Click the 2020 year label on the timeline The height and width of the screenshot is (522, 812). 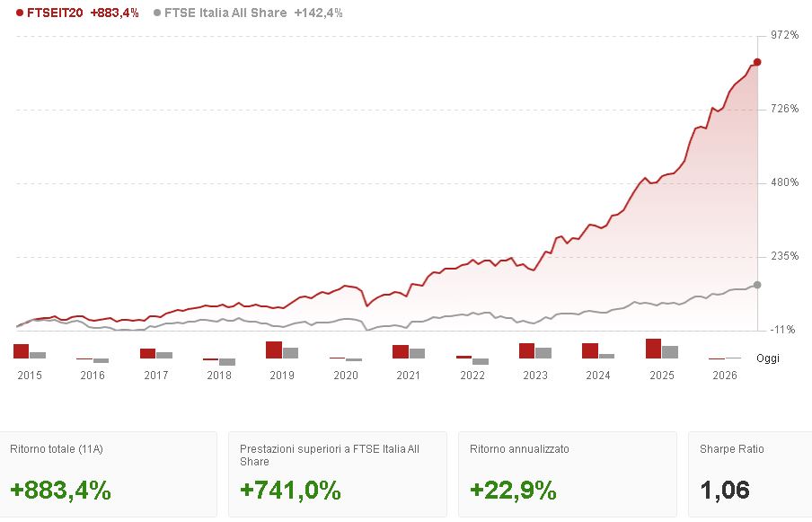pos(346,376)
